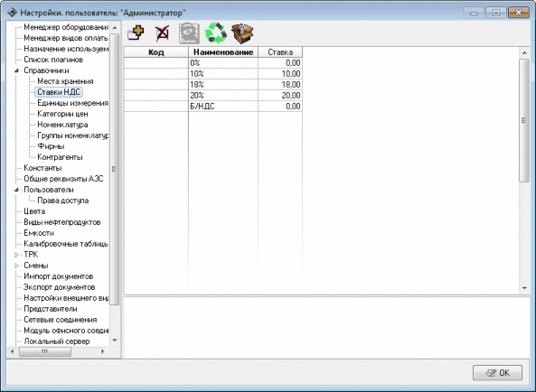Click the delete record icon with red X
536x392 pixels.
click(x=162, y=33)
